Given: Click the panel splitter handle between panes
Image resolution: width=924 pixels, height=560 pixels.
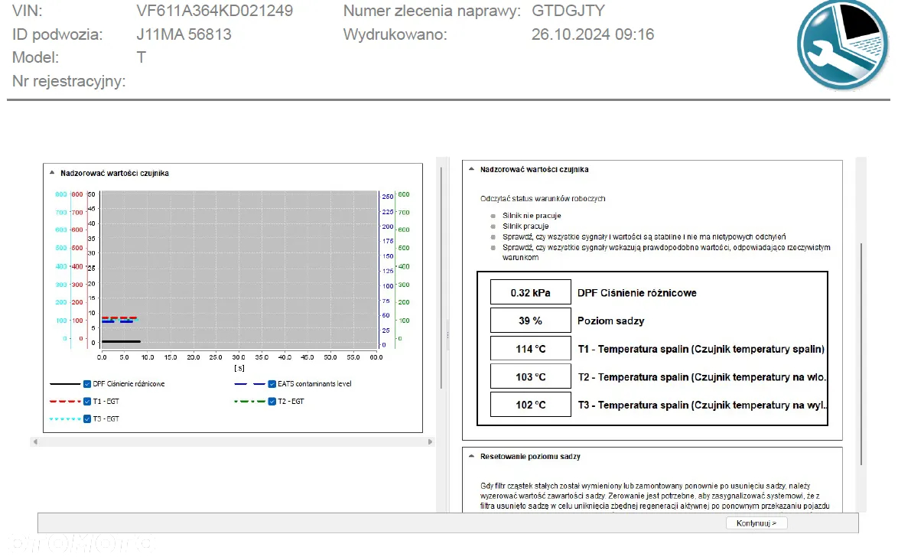Looking at the screenshot, I should point(447,335).
